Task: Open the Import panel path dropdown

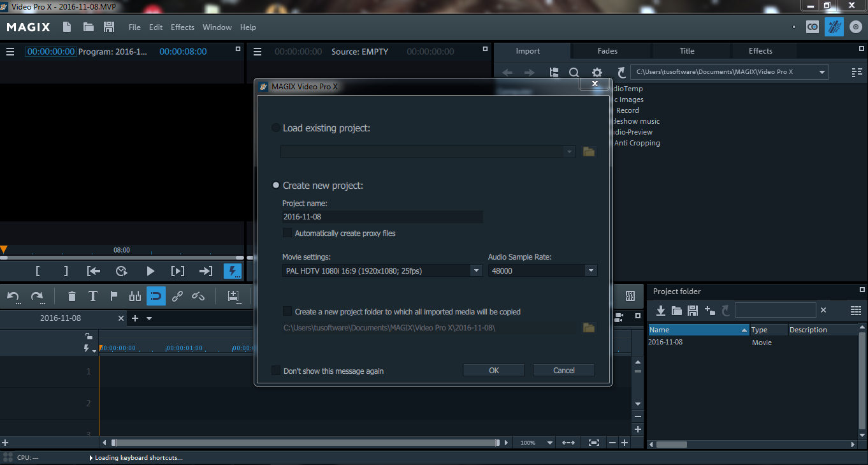Action: 822,72
